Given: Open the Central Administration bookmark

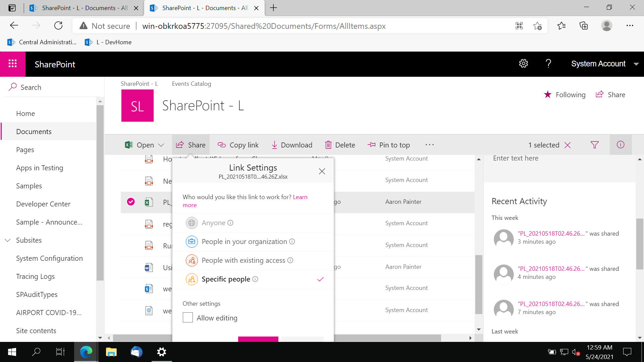Looking at the screenshot, I should [42, 42].
